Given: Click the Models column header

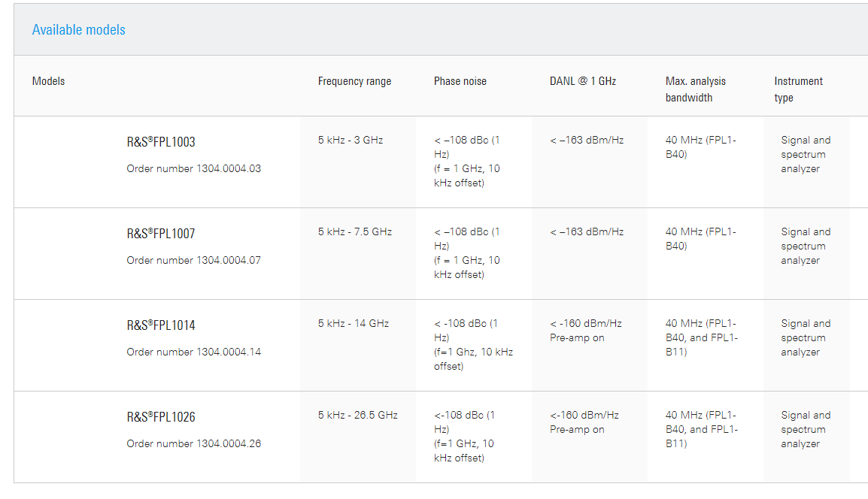Looking at the screenshot, I should click(x=48, y=81).
